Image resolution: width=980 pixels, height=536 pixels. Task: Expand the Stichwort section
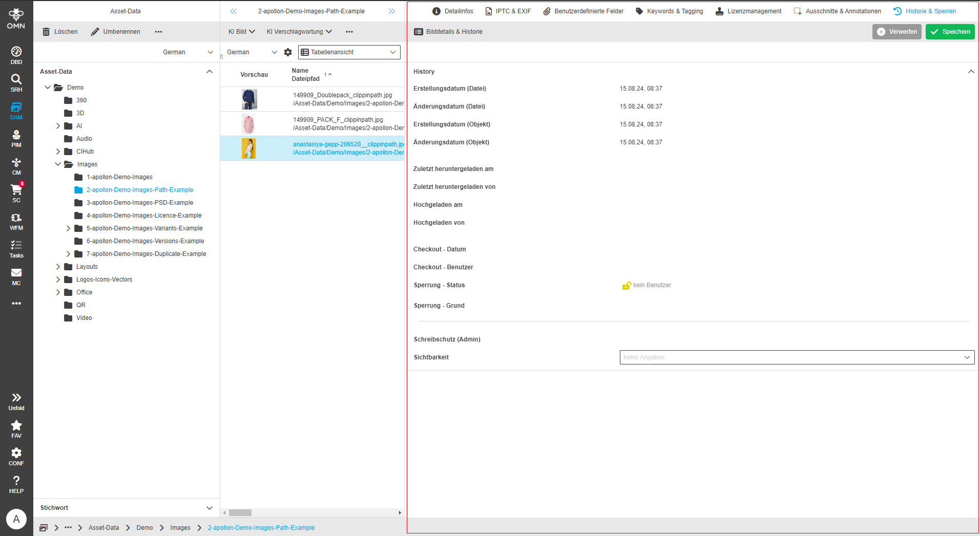click(210, 508)
